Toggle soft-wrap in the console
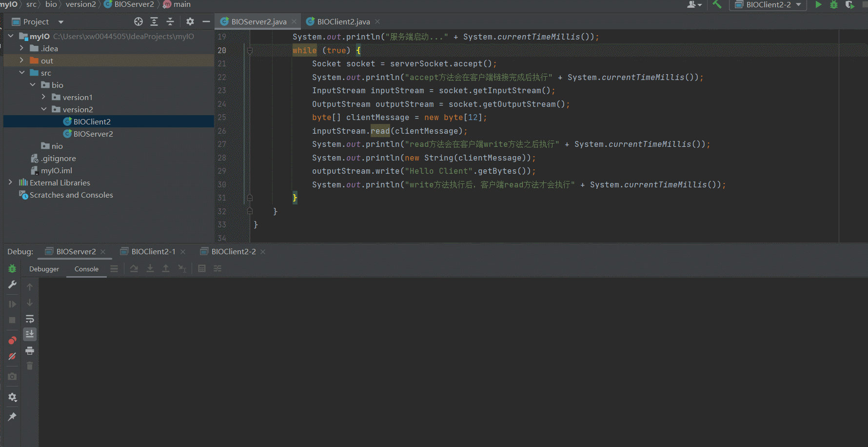868x447 pixels. coord(30,319)
